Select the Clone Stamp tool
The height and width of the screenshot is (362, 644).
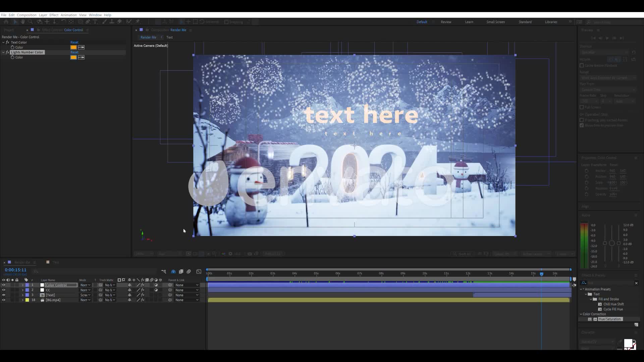(x=112, y=22)
